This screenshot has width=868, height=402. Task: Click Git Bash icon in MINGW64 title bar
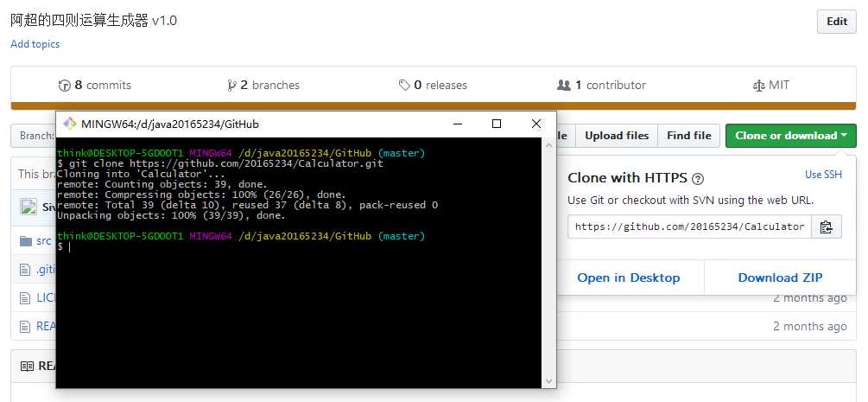tap(69, 124)
